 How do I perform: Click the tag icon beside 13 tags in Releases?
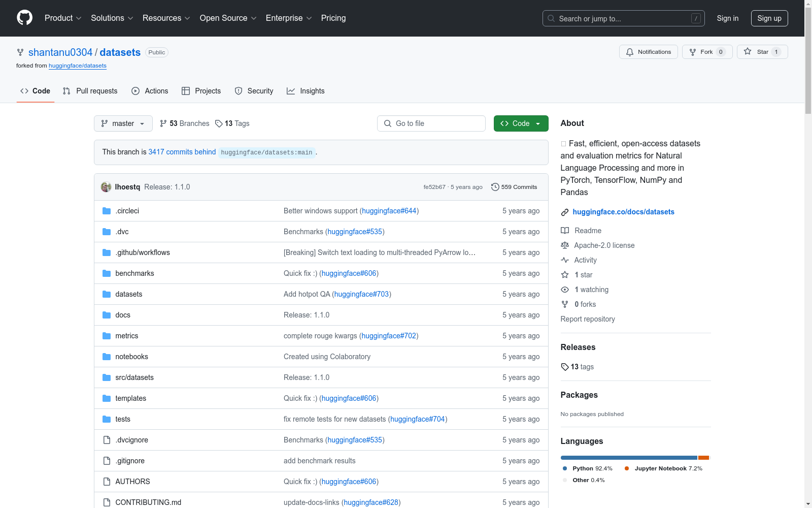click(565, 367)
